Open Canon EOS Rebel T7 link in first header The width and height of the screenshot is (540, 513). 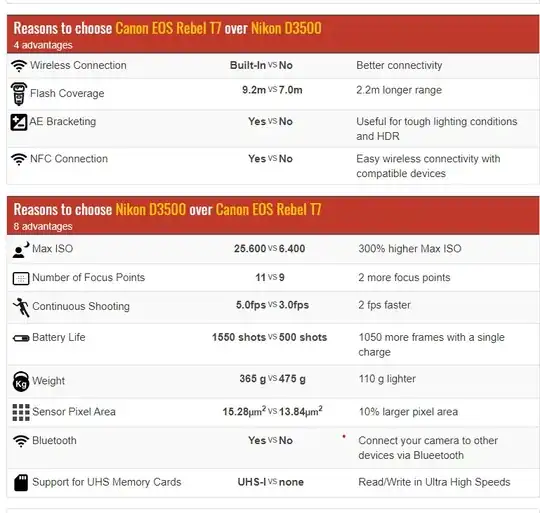[x=168, y=28]
